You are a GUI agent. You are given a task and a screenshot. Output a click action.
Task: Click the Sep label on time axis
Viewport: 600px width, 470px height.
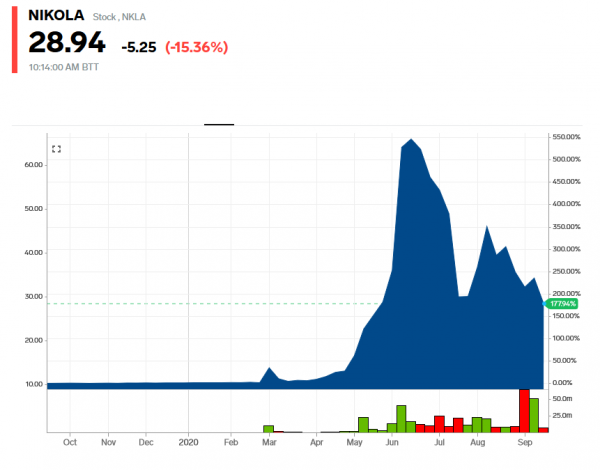[x=525, y=442]
